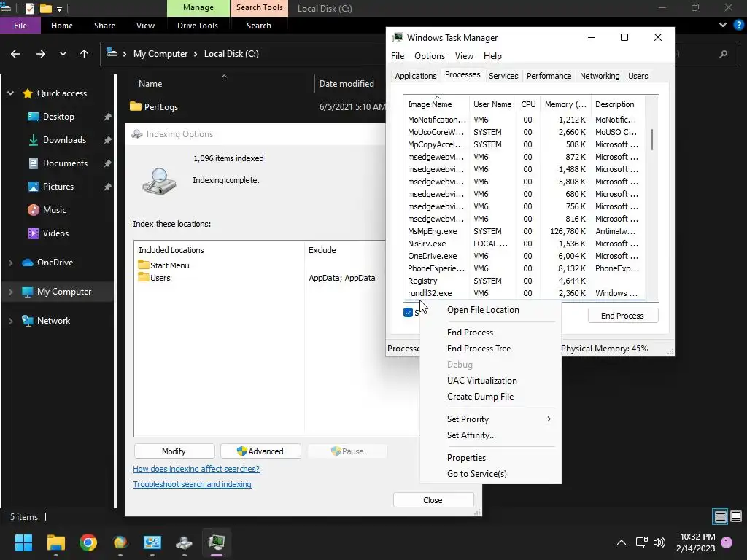The image size is (747, 560).
Task: Open File Explorer from the taskbar
Action: 55,542
